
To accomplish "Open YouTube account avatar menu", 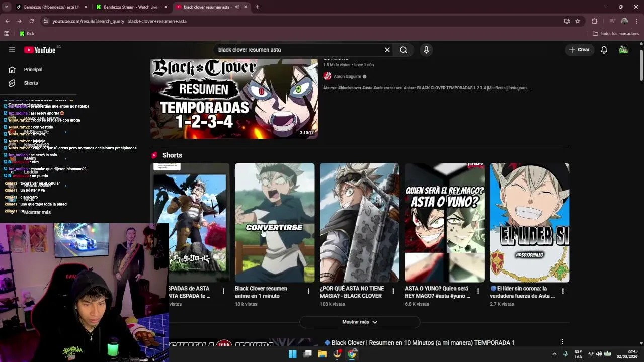I will click(x=623, y=50).
